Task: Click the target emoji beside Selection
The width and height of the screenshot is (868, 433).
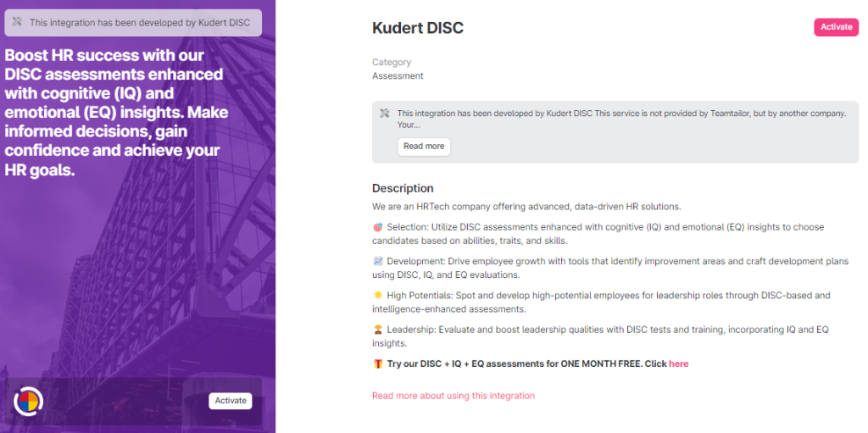Action: 378,228
